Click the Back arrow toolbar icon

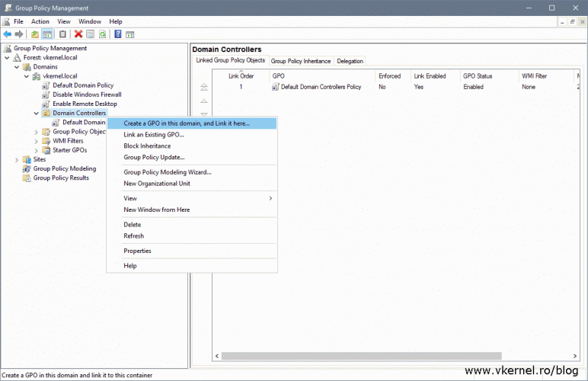[x=7, y=34]
